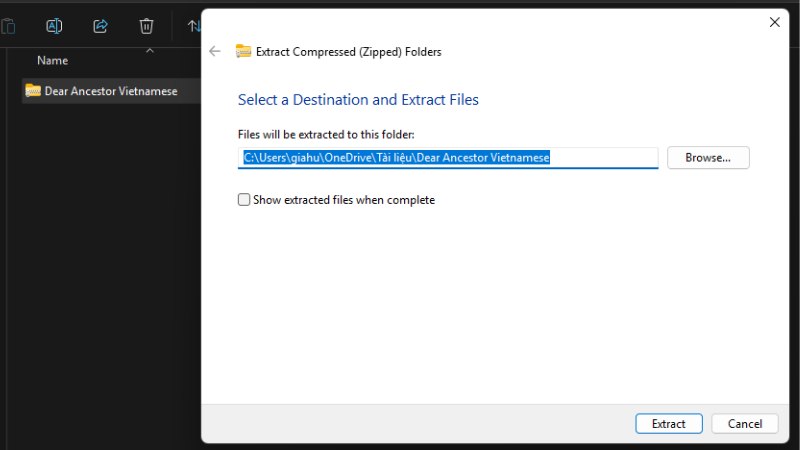The width and height of the screenshot is (800, 450).
Task: Click the 'Files will be extracted' label
Action: pos(325,134)
